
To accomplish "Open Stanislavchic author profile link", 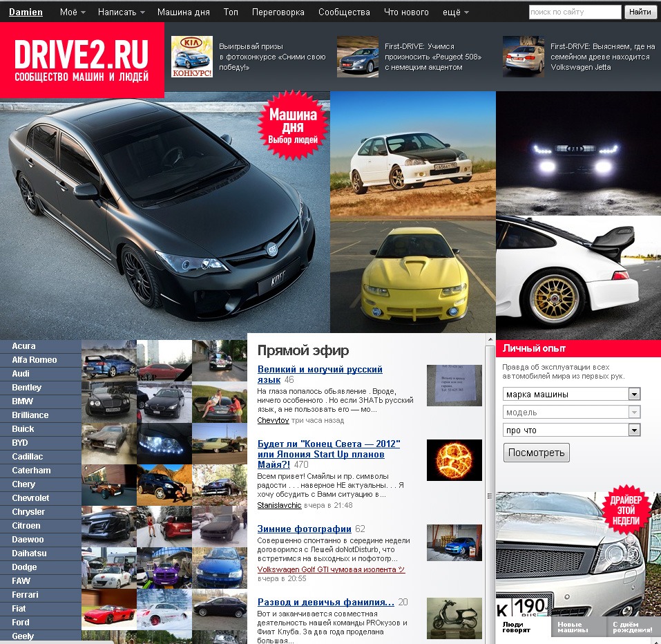I will [279, 505].
